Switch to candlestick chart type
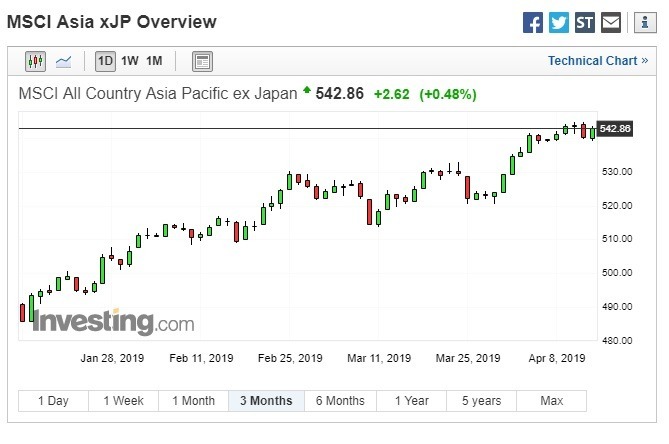The image size is (669, 444). [35, 61]
